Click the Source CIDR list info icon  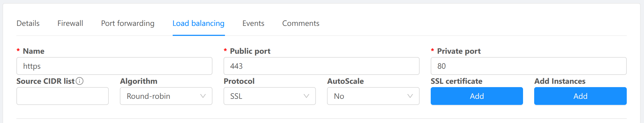click(x=80, y=81)
